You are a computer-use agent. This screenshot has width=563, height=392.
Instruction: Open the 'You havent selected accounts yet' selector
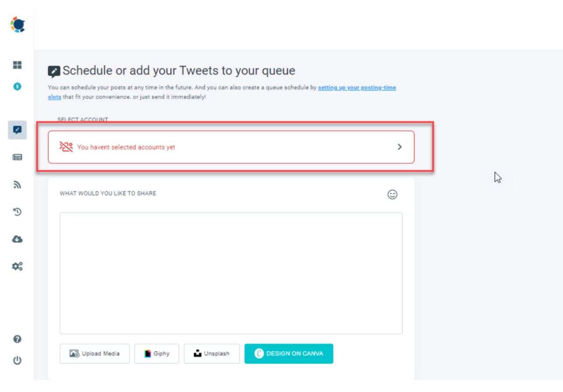tap(231, 147)
